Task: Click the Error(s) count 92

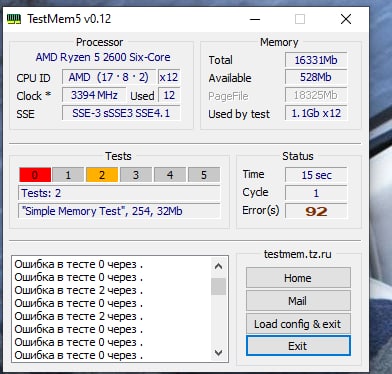Action: (316, 211)
